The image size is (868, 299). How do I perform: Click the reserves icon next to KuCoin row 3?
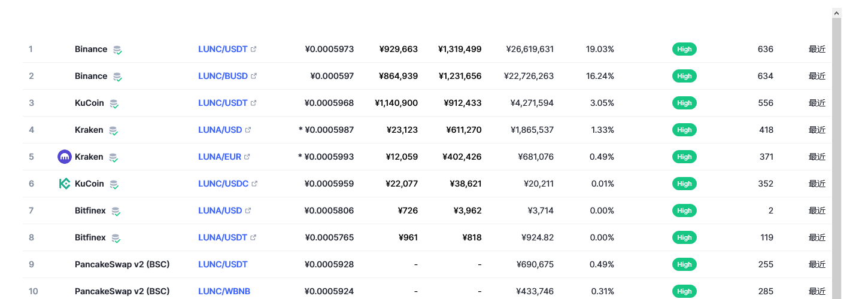coord(114,104)
